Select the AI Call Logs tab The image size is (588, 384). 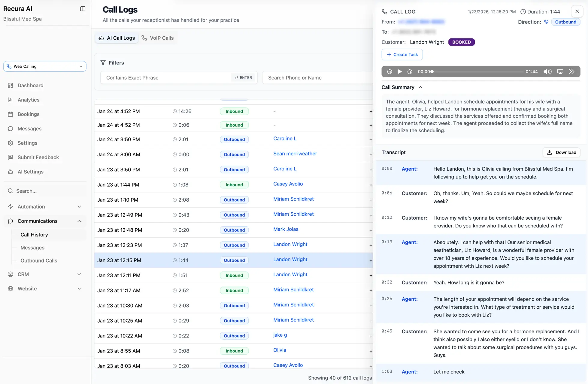point(117,38)
